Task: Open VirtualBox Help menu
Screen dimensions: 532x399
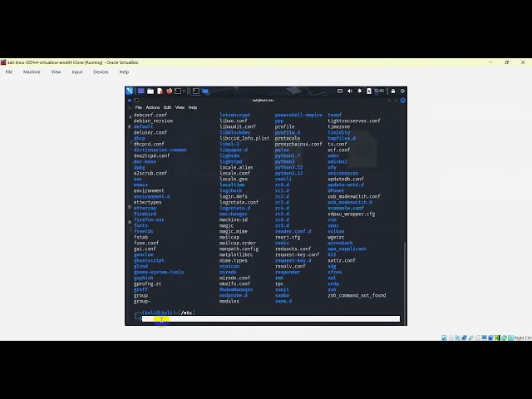Action: [124, 72]
